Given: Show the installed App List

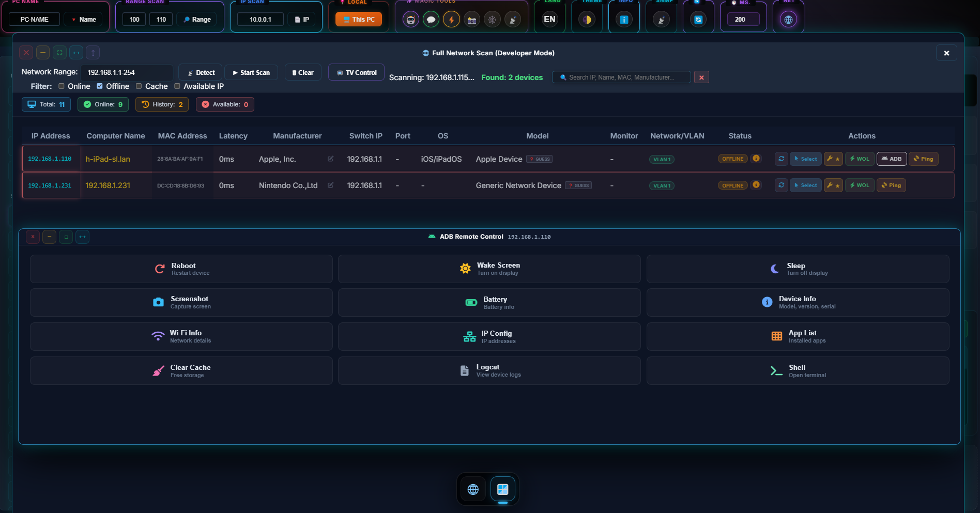Looking at the screenshot, I should (x=798, y=336).
